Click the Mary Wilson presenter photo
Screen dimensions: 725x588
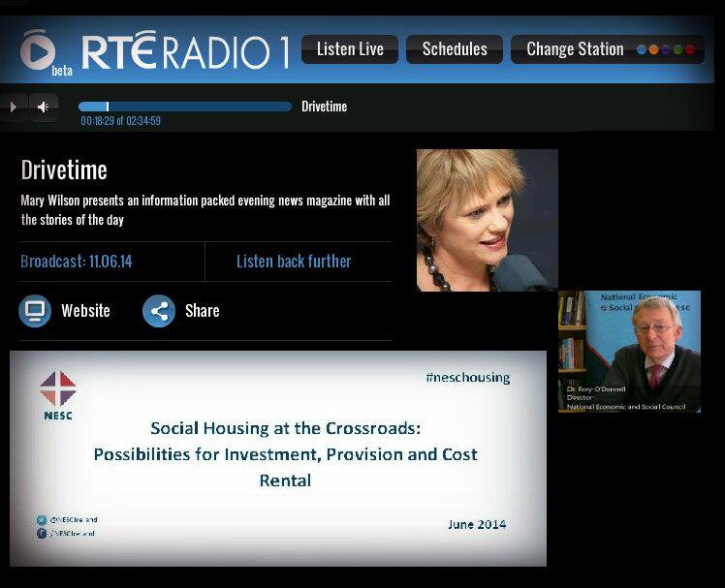(x=488, y=220)
